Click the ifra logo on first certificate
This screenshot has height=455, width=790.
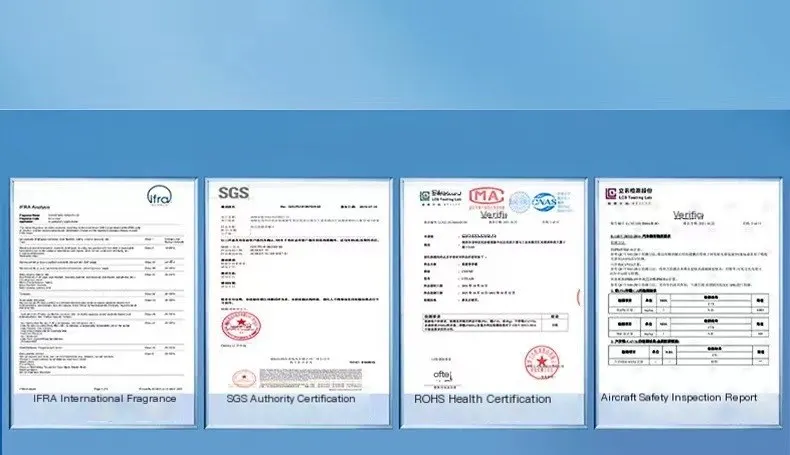159,196
